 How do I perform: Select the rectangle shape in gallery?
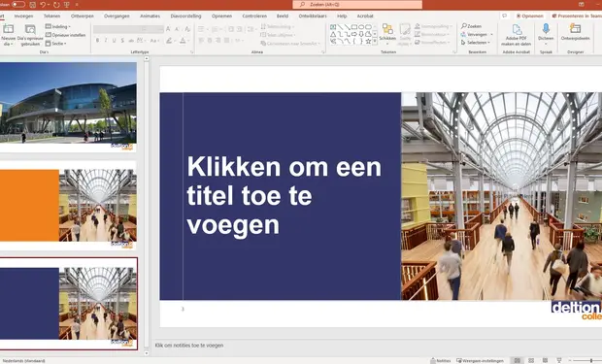coord(354,27)
